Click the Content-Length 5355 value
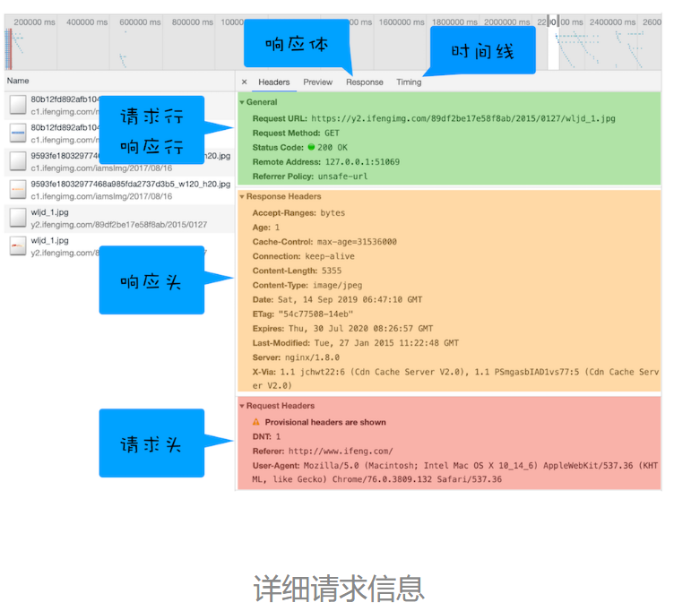The width and height of the screenshot is (700, 611). coord(332,271)
